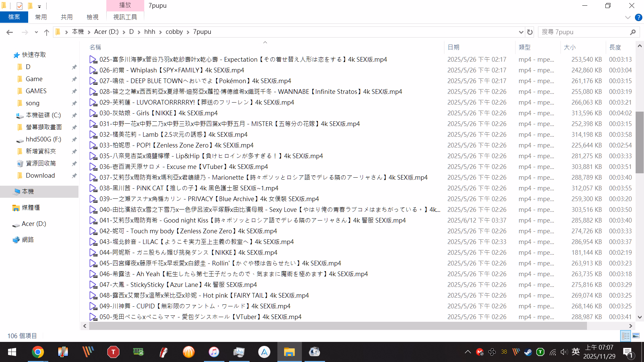Switch to details view icon in status bar
The height and width of the screenshot is (362, 644).
pos(626,336)
